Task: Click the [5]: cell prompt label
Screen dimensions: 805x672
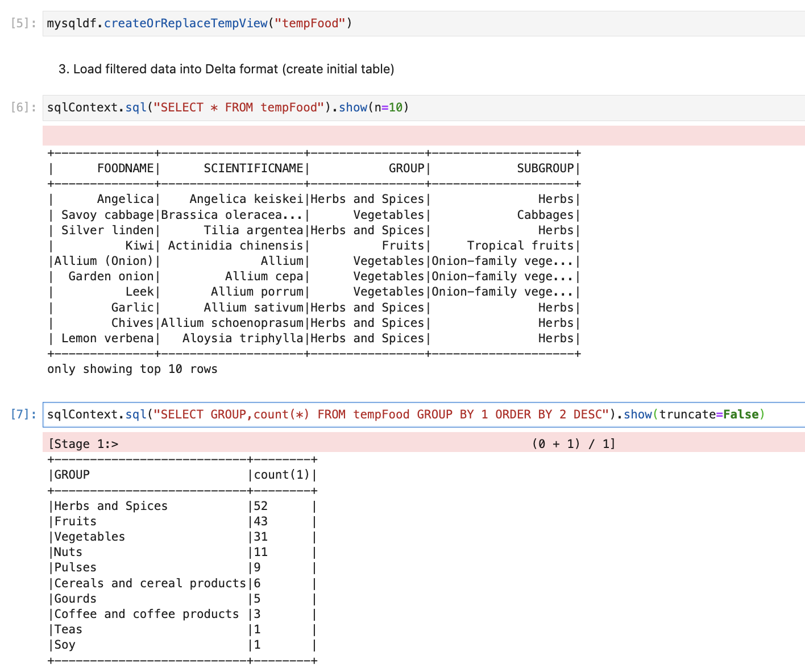Action: coord(24,23)
